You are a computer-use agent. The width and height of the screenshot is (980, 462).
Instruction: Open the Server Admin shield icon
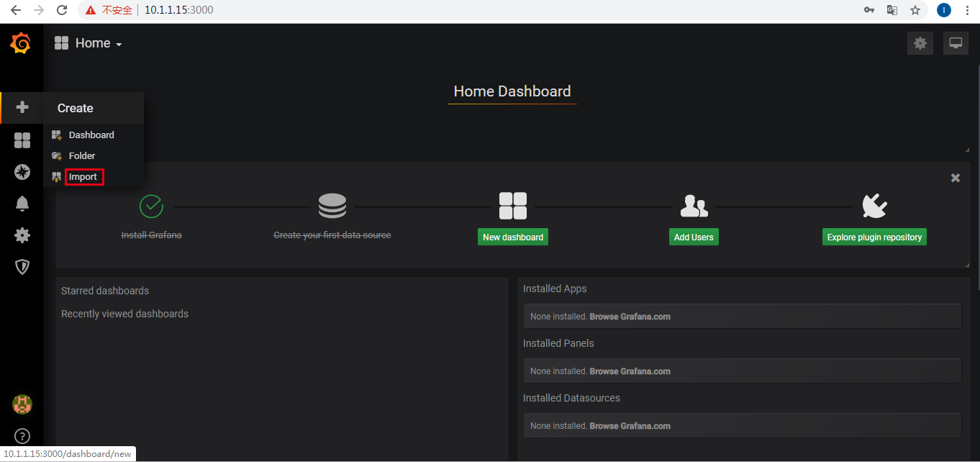tap(22, 267)
